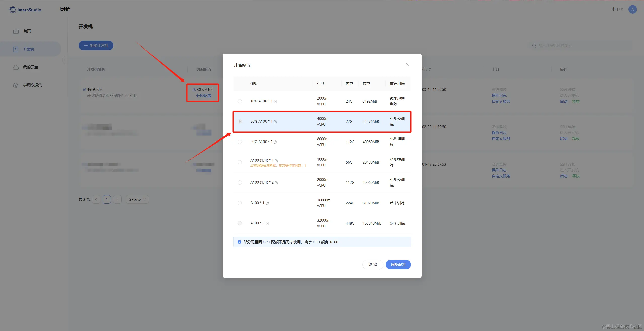Click the InternStudio logo icon
The width and height of the screenshot is (644, 331).
pyautogui.click(x=12, y=9)
